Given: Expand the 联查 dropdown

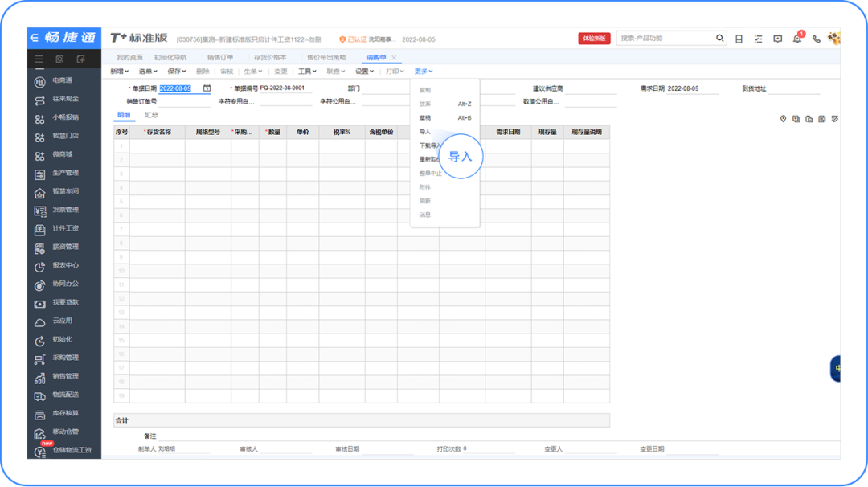Looking at the screenshot, I should tap(335, 72).
